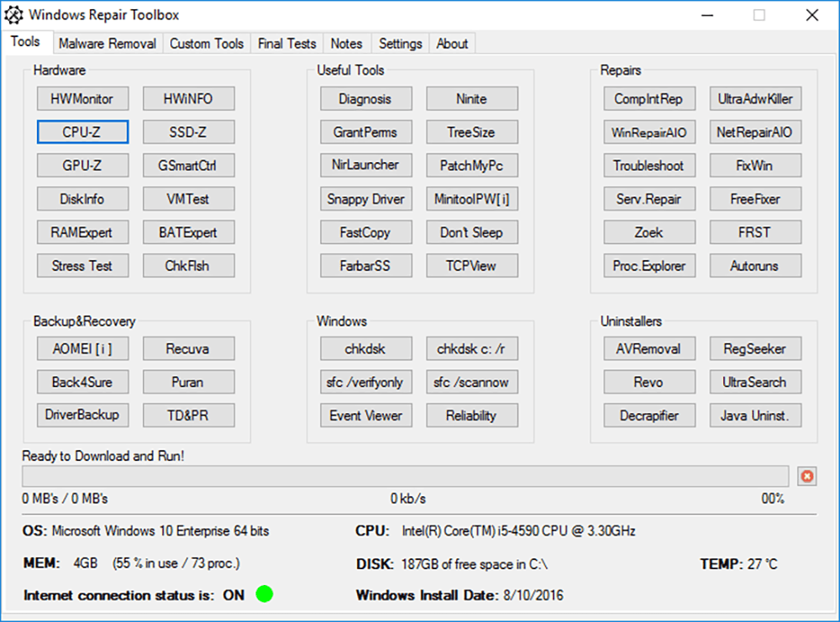Screen dimensions: 840x622
Task: Launch FreeFixer
Action: pos(755,199)
